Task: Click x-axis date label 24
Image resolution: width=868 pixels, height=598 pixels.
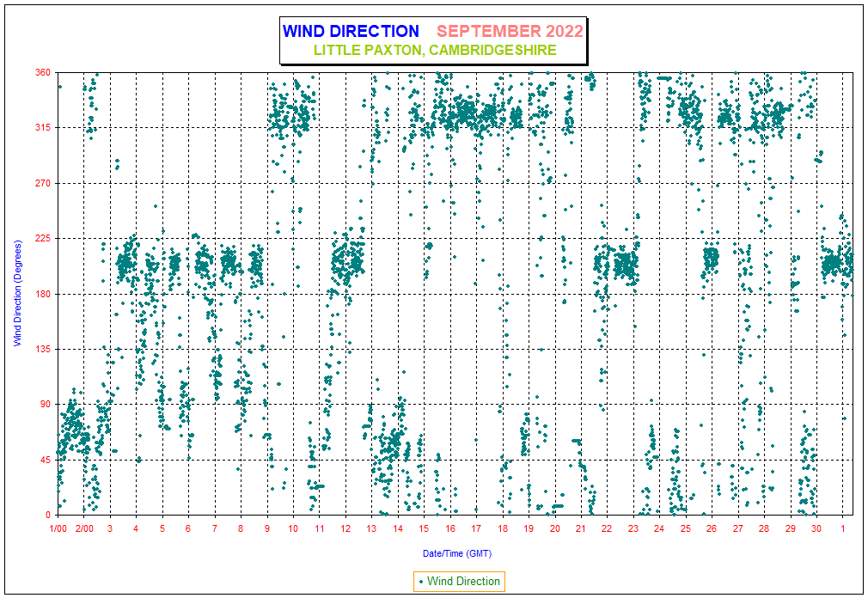Action: 659,529
